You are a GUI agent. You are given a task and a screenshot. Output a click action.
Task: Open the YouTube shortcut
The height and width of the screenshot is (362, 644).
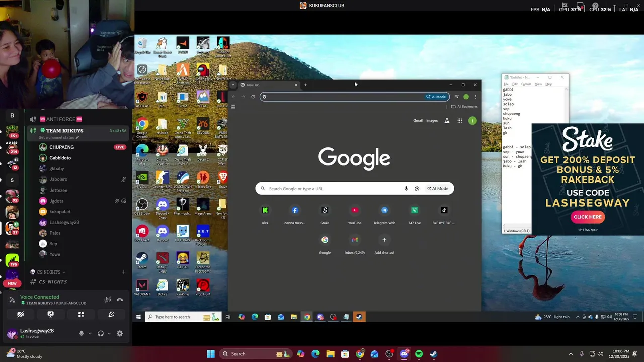coord(355,214)
